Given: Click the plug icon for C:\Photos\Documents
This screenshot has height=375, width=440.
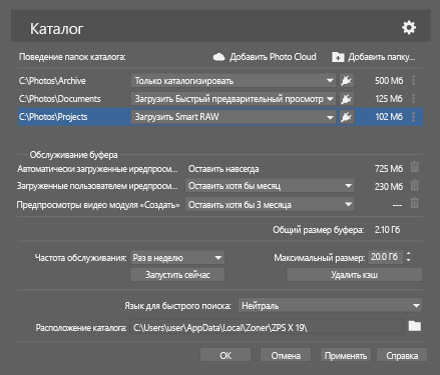Looking at the screenshot, I should [x=346, y=99].
